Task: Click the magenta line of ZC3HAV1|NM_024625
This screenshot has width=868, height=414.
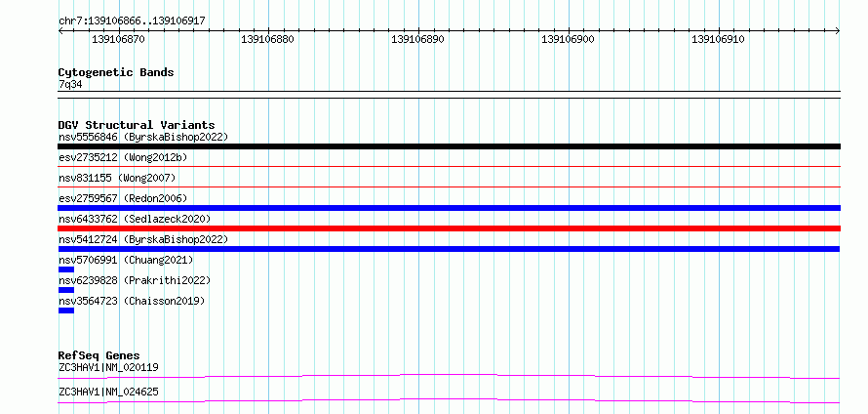Action: 449,400
